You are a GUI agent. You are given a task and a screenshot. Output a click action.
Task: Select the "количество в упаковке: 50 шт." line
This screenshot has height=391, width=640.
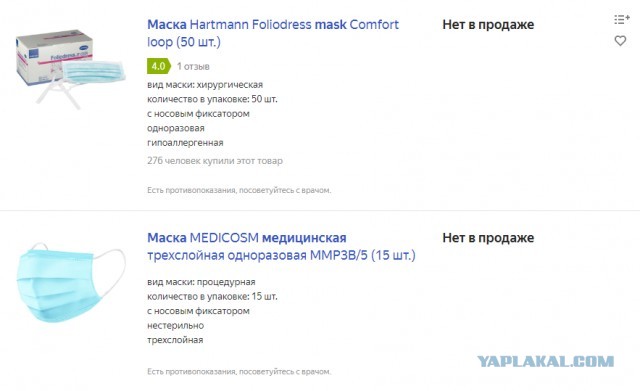pyautogui.click(x=212, y=99)
